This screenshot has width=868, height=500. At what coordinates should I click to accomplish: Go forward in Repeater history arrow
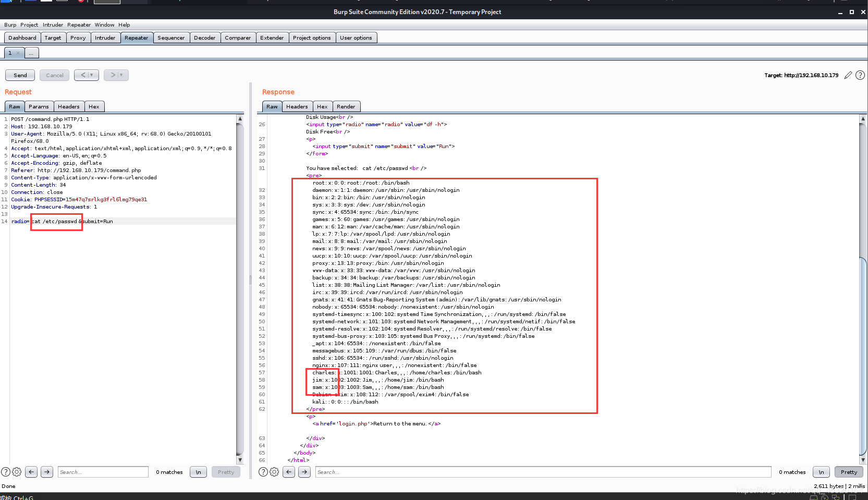click(x=116, y=75)
